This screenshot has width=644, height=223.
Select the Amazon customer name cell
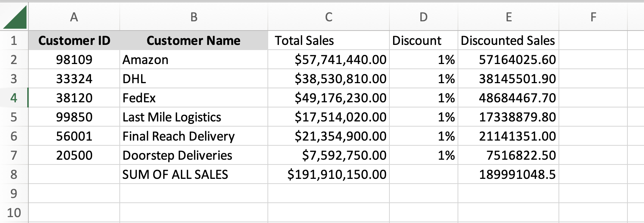pyautogui.click(x=194, y=60)
